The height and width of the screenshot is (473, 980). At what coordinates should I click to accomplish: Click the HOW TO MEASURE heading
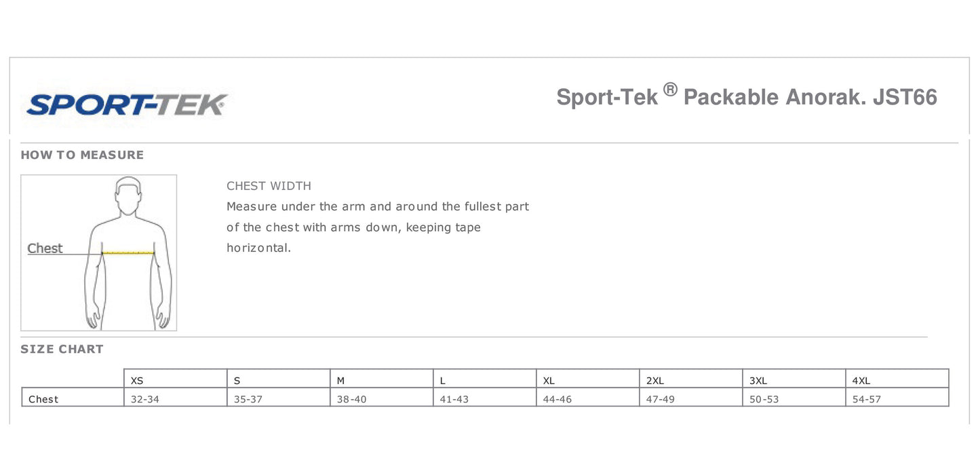click(x=82, y=155)
